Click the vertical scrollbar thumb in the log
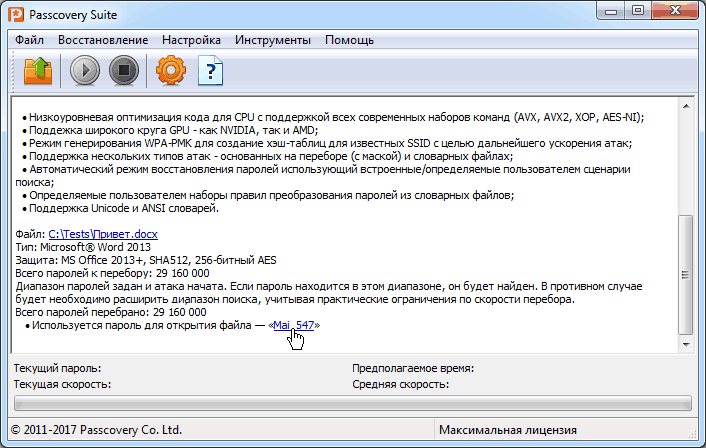 (x=686, y=275)
